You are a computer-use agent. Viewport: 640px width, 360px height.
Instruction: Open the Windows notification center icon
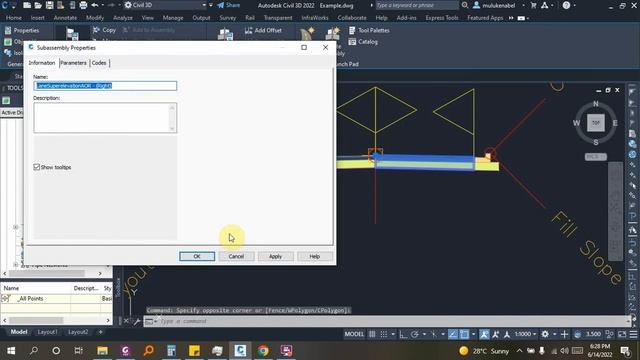coord(625,351)
